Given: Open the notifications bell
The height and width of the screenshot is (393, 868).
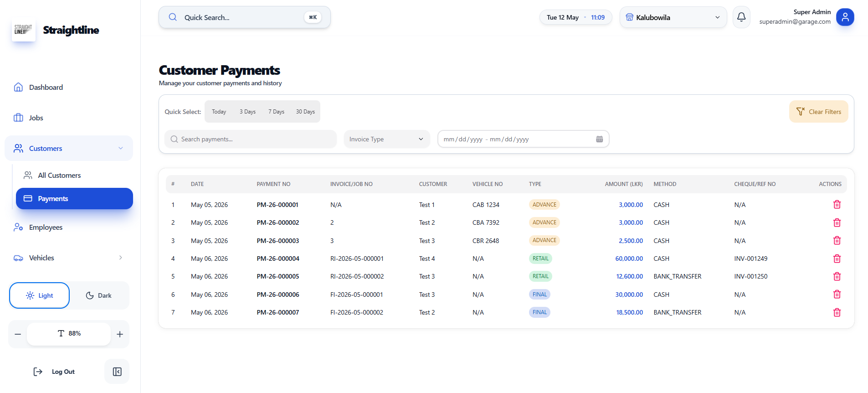Looking at the screenshot, I should (x=741, y=17).
